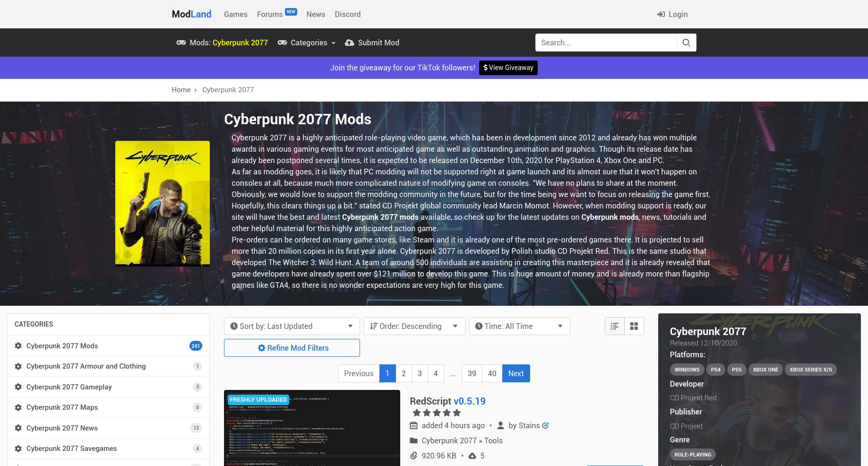Click the View Giveaway button
This screenshot has height=466, width=868.
point(508,68)
